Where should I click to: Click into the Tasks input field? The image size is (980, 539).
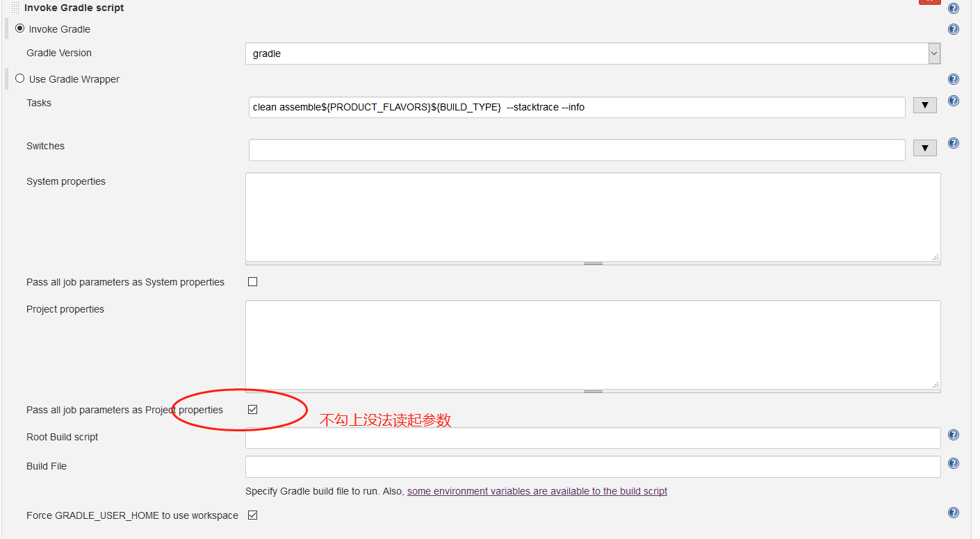tap(577, 107)
